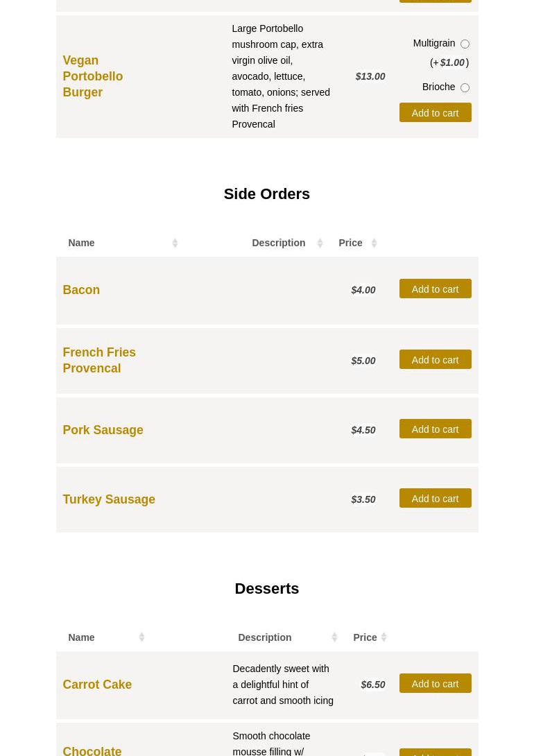
Task: Add Pork Sausage to cart
Action: click(435, 429)
